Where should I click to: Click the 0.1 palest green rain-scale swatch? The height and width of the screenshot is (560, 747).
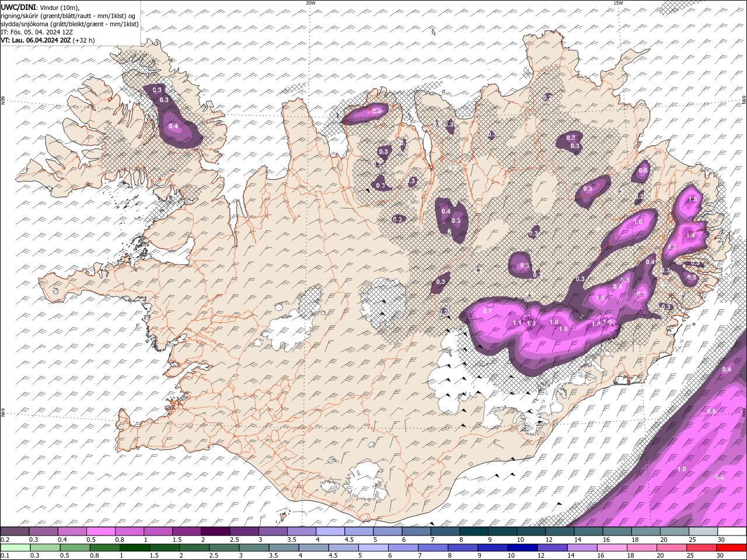point(15,547)
